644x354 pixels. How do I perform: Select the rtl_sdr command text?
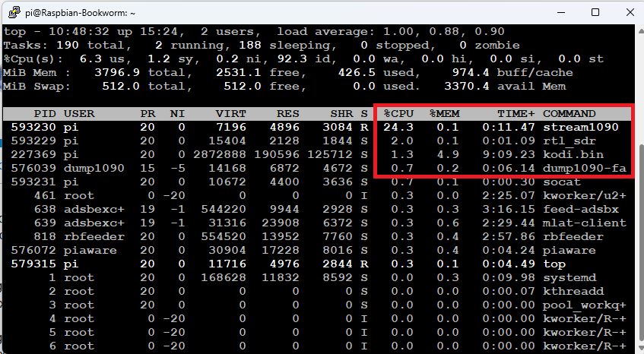point(569,141)
